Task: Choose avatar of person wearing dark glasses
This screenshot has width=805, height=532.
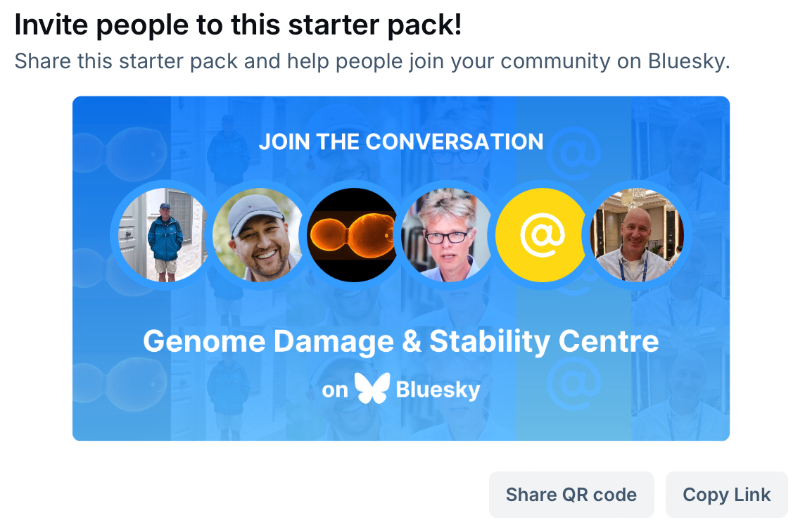Action: [448, 235]
